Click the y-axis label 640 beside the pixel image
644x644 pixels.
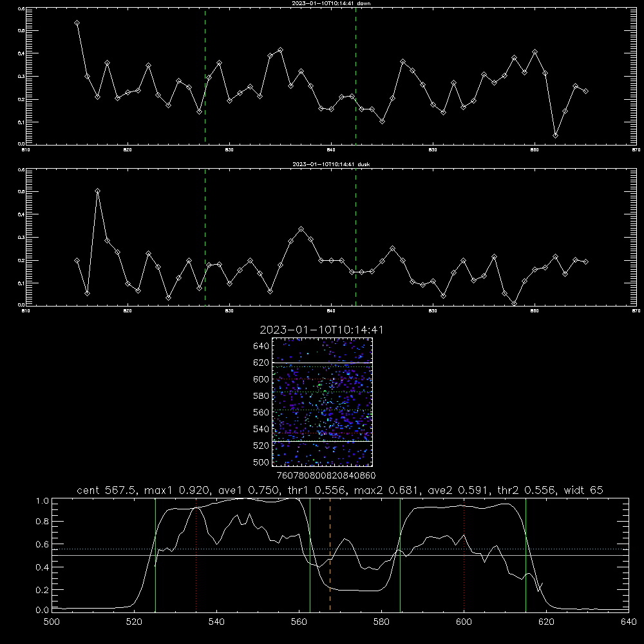261,346
